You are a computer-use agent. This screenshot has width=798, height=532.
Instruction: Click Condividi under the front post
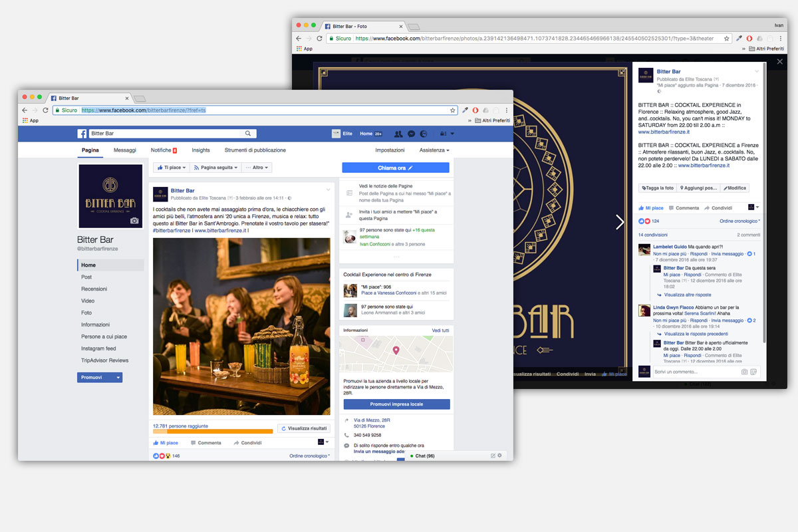(x=247, y=442)
